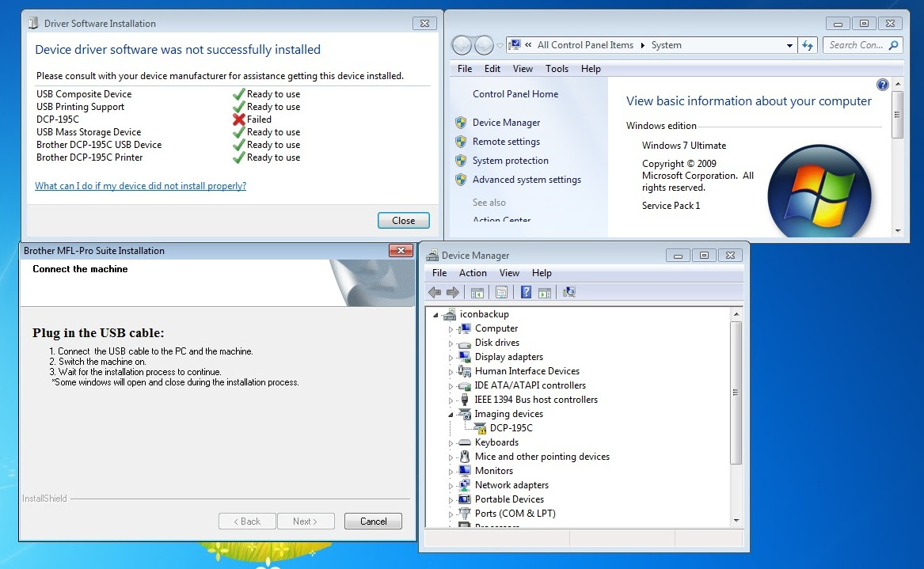The height and width of the screenshot is (569, 924).
Task: Click the shield icon beside System protection
Action: pyautogui.click(x=461, y=160)
